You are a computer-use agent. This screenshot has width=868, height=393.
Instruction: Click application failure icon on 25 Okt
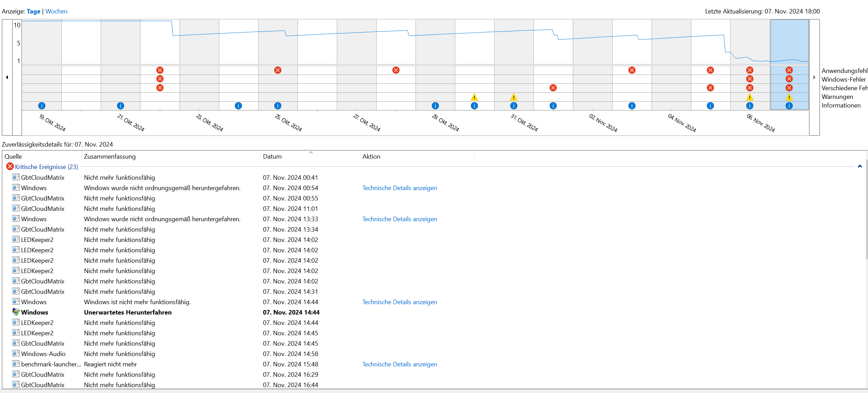(277, 70)
